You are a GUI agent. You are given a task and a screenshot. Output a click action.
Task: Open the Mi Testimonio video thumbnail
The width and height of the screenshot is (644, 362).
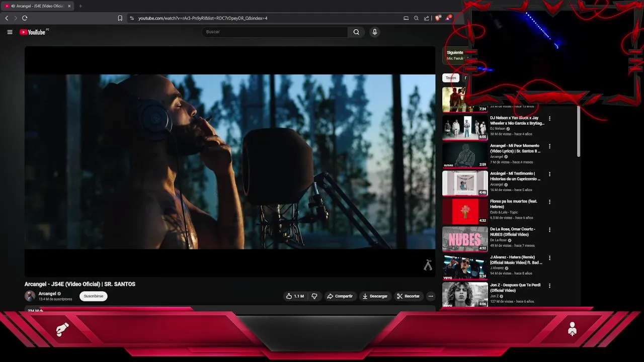coord(465,184)
